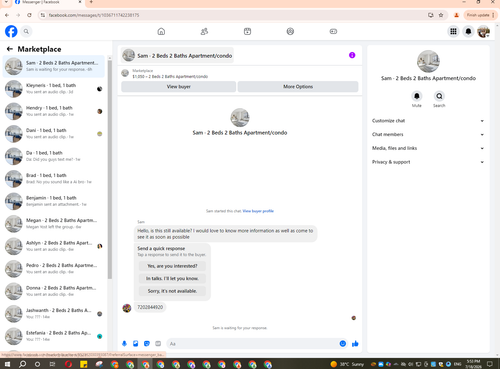Image resolution: width=500 pixels, height=369 pixels.
Task: Open Hendry - 1 bed, 1 bath conversation
Action: coord(54,111)
